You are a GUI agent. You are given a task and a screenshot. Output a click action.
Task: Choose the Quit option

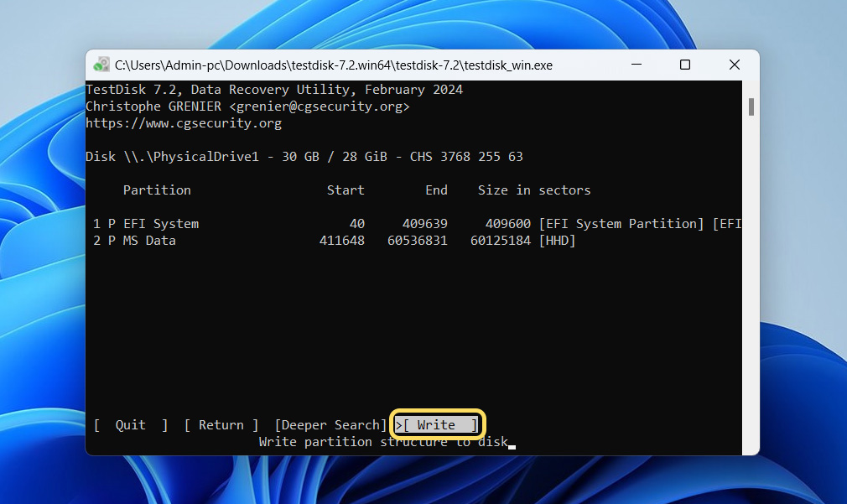pyautogui.click(x=130, y=425)
